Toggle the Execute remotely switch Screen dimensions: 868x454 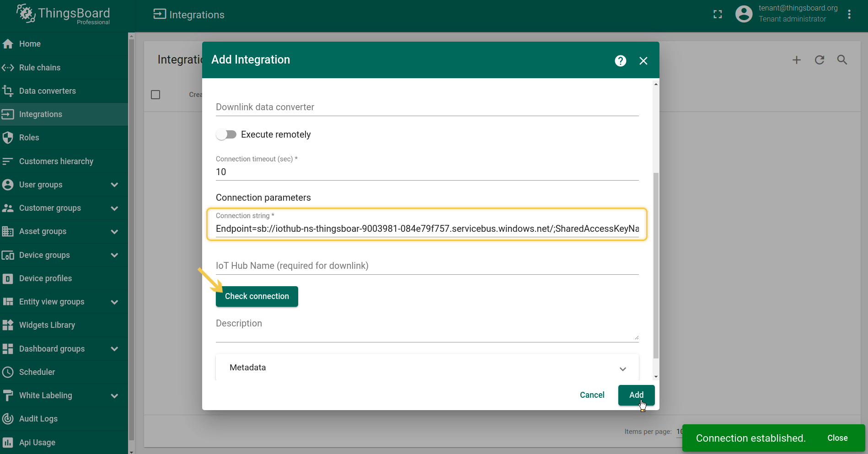pos(226,134)
